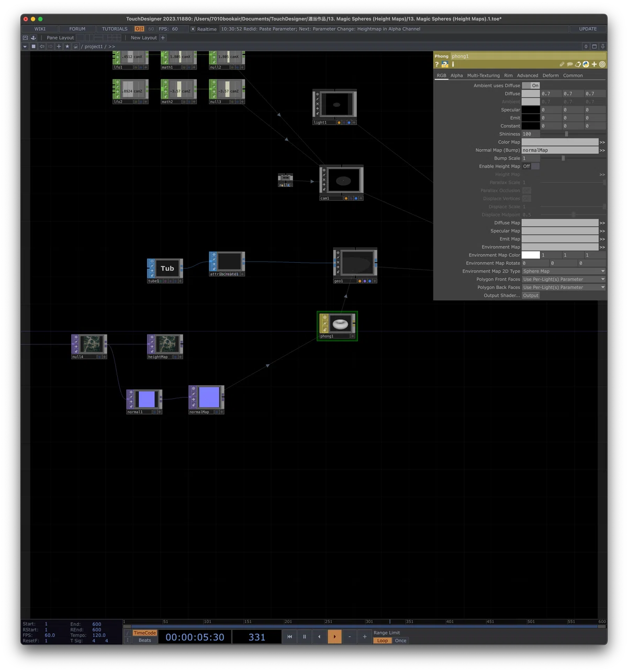Switch timeline display to Beats
Image resolution: width=628 pixels, height=672 pixels.
click(x=145, y=640)
